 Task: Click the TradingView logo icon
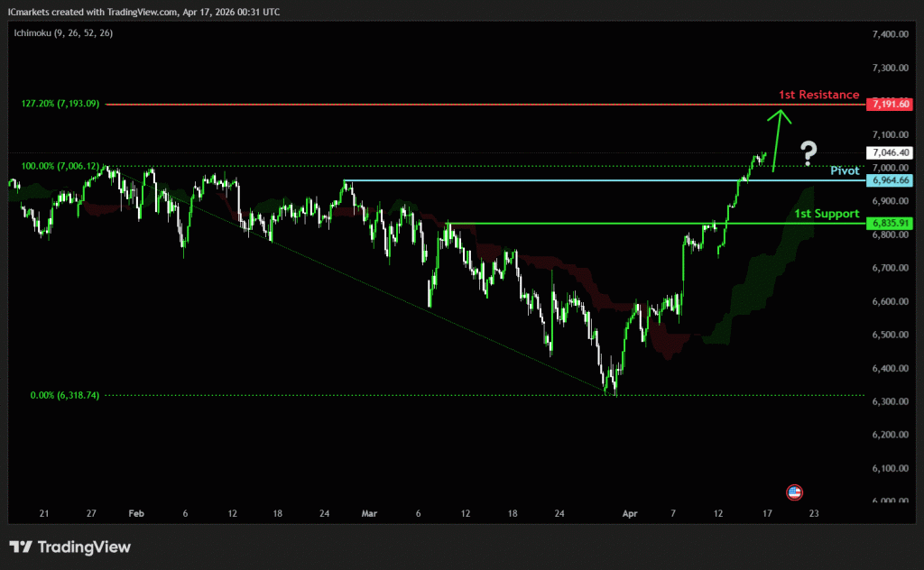[x=22, y=547]
